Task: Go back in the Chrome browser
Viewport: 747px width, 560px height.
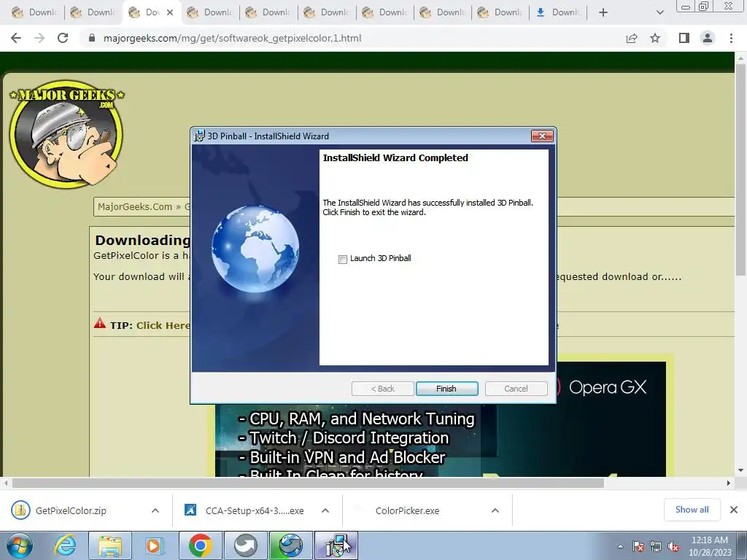Action: pyautogui.click(x=16, y=38)
